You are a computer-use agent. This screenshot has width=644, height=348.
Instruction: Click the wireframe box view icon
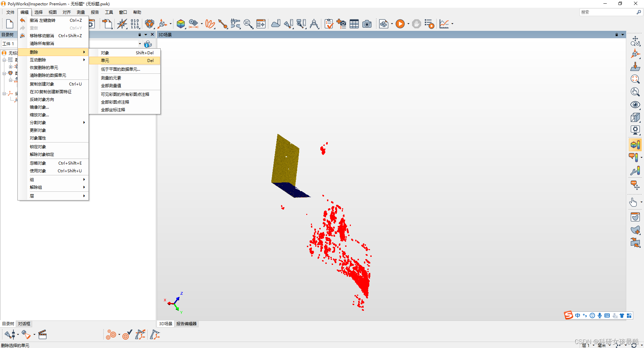point(635,117)
